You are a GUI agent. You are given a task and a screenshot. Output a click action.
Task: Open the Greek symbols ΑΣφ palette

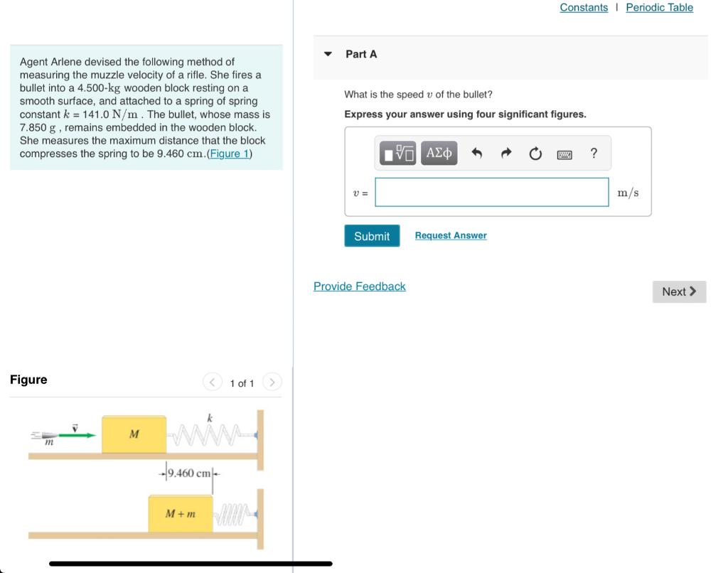point(439,152)
